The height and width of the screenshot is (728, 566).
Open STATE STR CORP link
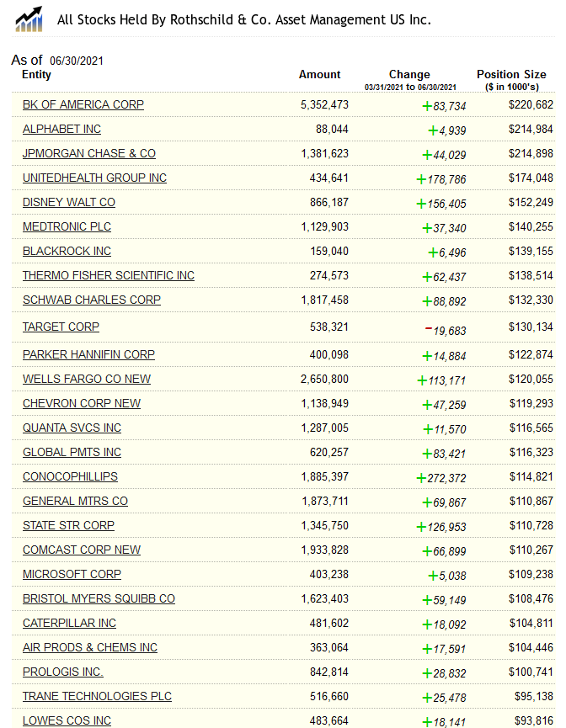pos(69,525)
